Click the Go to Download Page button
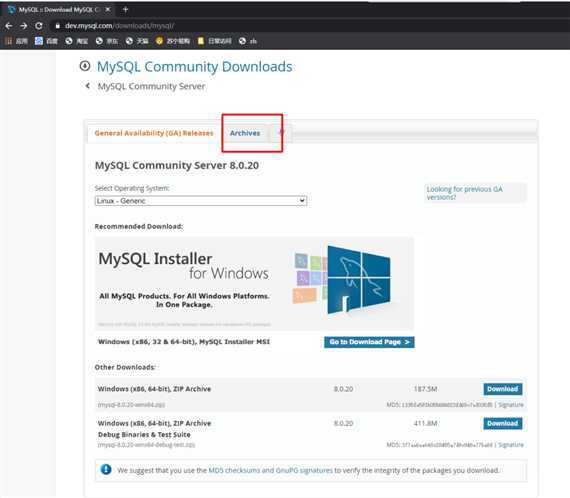570x498 pixels. pos(369,342)
